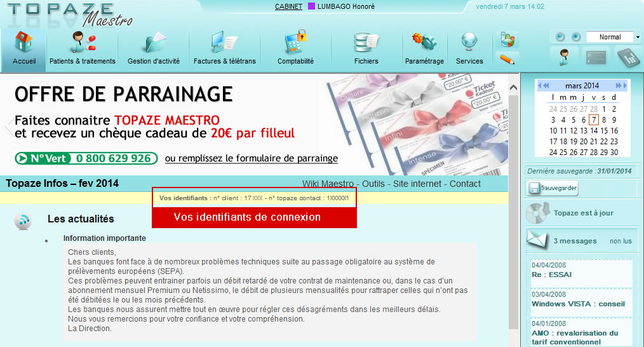644x347 pixels.
Task: Click Topaze est à jour status
Action: click(583, 213)
